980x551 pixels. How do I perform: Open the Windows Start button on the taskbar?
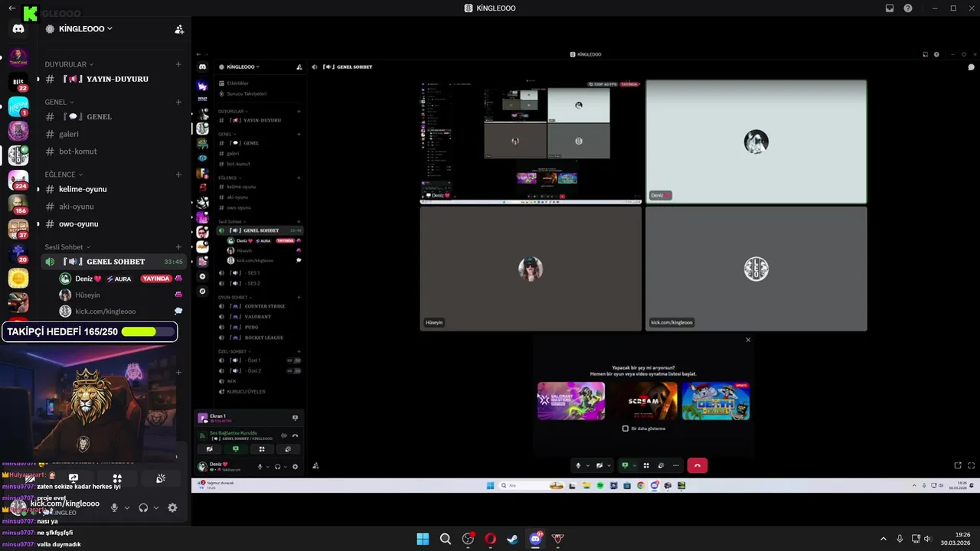click(423, 539)
